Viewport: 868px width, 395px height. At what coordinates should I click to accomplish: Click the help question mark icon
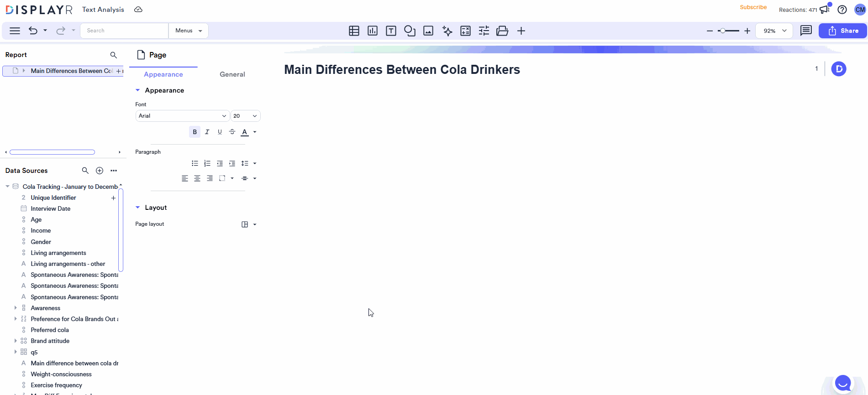point(842,10)
